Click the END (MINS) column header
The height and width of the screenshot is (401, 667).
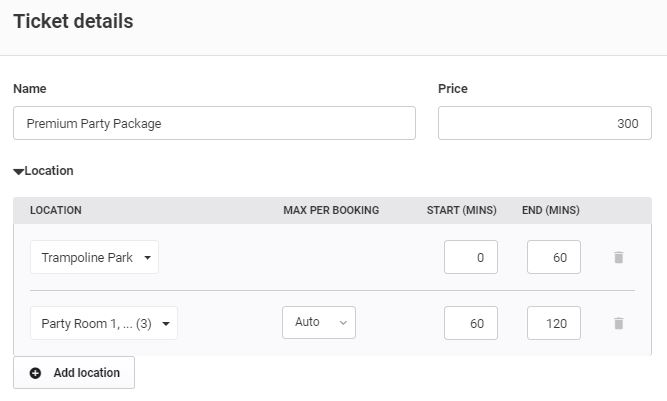coord(550,210)
